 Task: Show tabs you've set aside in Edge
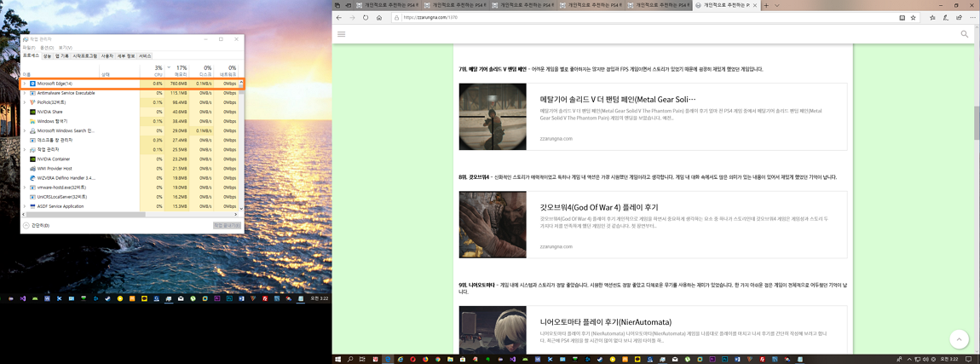point(336,5)
